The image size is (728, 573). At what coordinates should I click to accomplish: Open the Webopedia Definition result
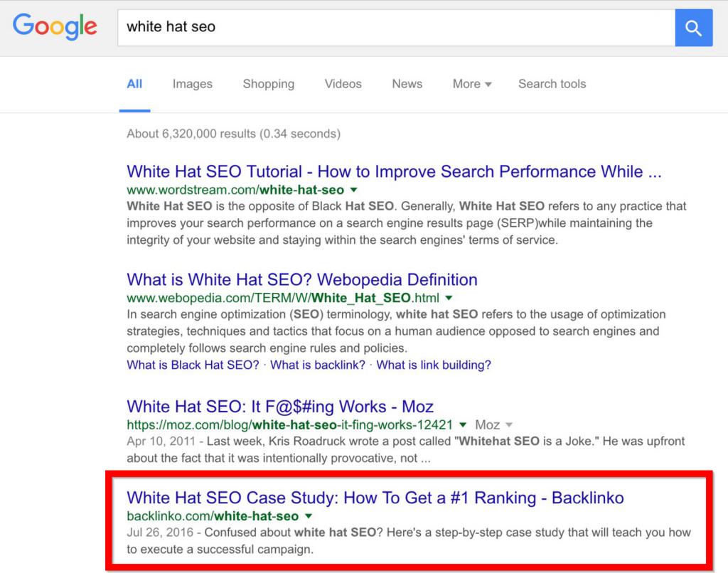[302, 279]
